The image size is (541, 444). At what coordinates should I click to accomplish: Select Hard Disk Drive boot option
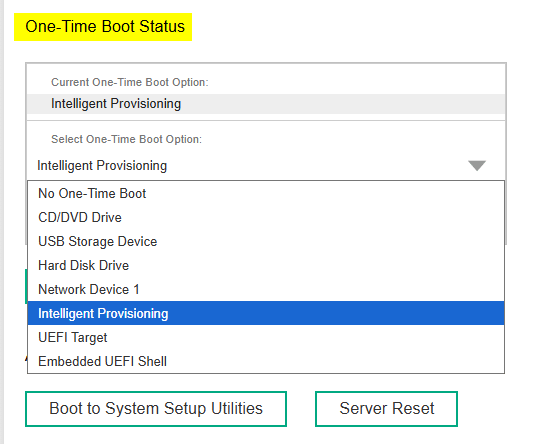click(266, 265)
